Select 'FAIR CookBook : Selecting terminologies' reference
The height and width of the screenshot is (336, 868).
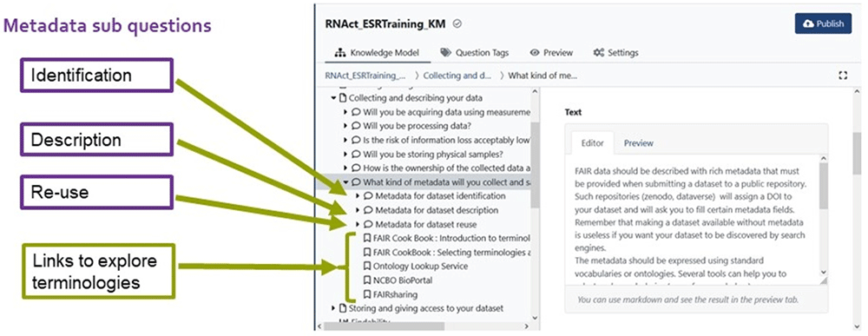pos(451,252)
